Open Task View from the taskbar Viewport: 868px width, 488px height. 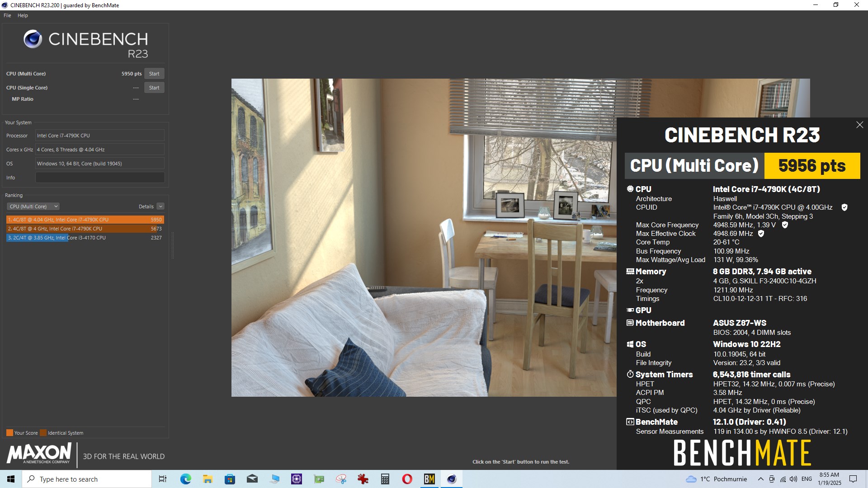coord(163,479)
